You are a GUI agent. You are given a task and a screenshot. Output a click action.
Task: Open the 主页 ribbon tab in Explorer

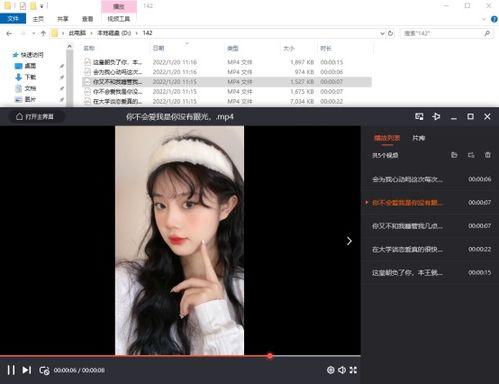click(x=38, y=19)
